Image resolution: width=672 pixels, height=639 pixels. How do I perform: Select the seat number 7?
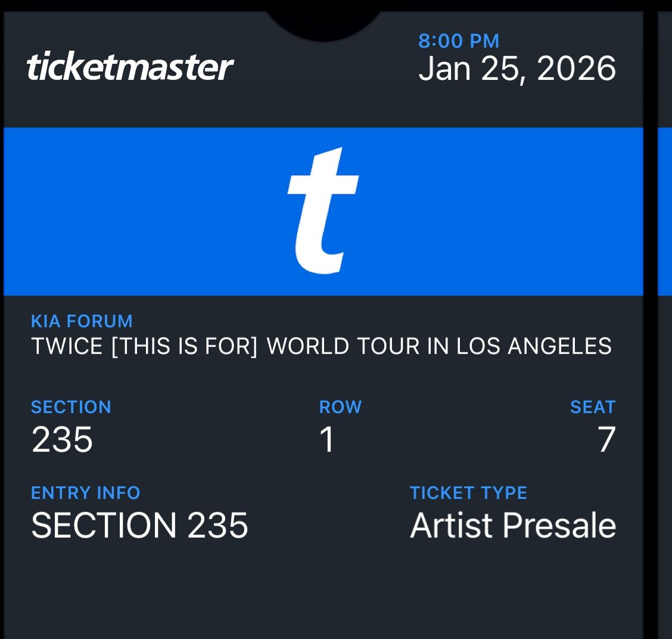coord(606,441)
